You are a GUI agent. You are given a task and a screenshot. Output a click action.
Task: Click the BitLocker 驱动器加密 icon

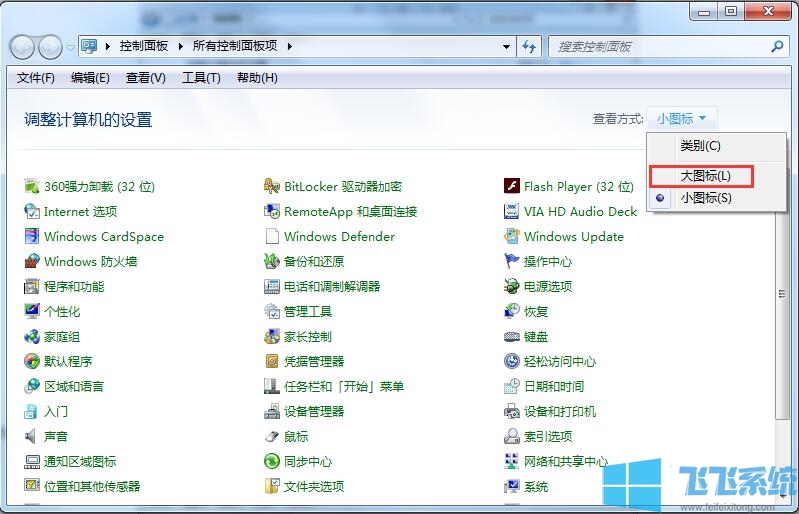272,187
